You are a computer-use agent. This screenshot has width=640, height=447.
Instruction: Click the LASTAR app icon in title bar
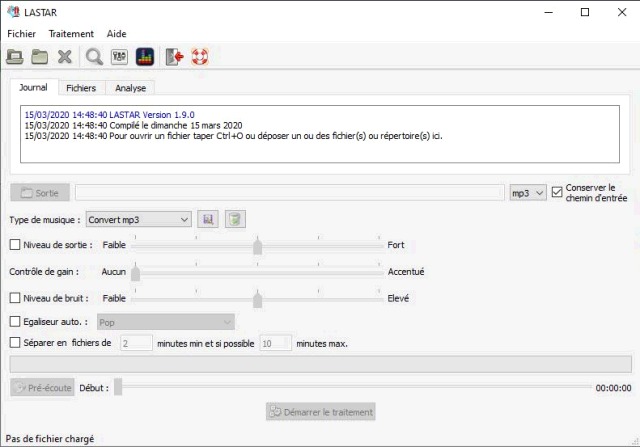pyautogui.click(x=13, y=12)
